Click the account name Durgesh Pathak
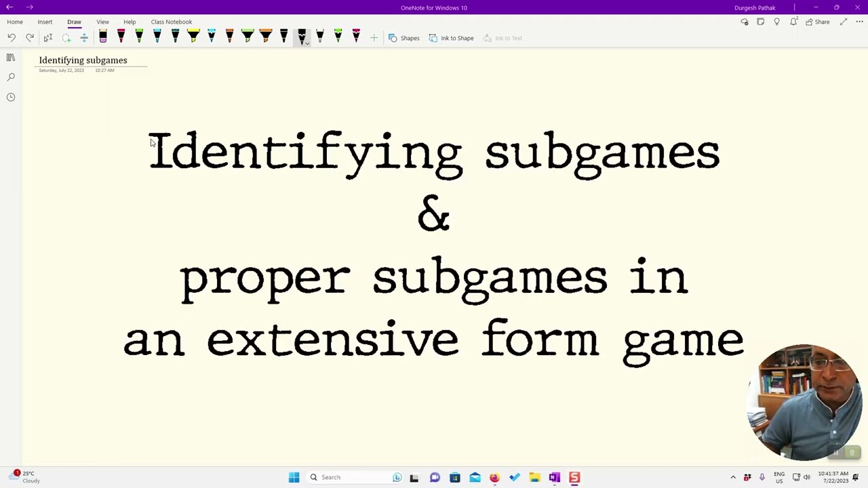 (755, 7)
